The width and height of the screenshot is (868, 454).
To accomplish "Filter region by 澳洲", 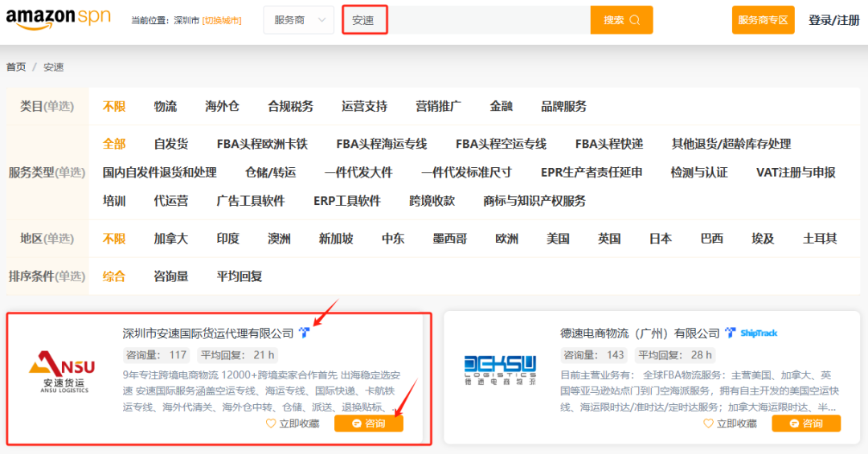I will pos(279,239).
